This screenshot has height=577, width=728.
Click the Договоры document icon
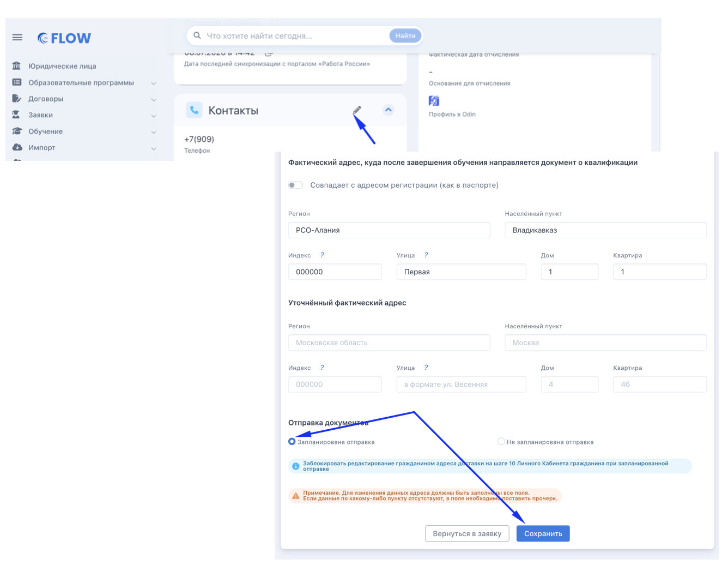[x=17, y=99]
